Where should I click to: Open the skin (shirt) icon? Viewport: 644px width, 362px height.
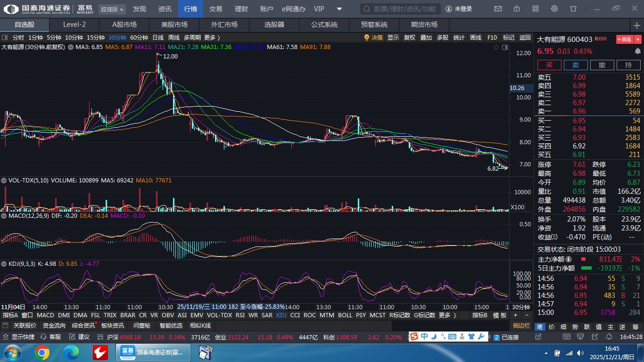click(x=573, y=9)
